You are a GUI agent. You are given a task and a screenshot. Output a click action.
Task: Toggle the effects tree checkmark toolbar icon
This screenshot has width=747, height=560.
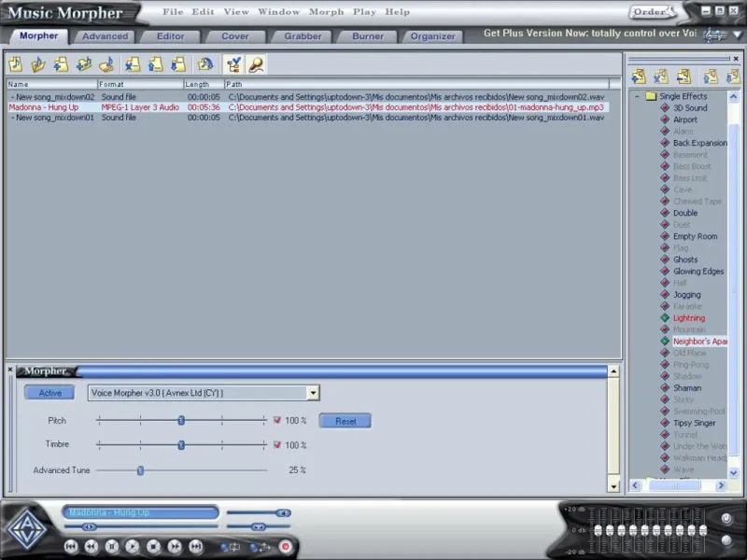click(x=233, y=64)
